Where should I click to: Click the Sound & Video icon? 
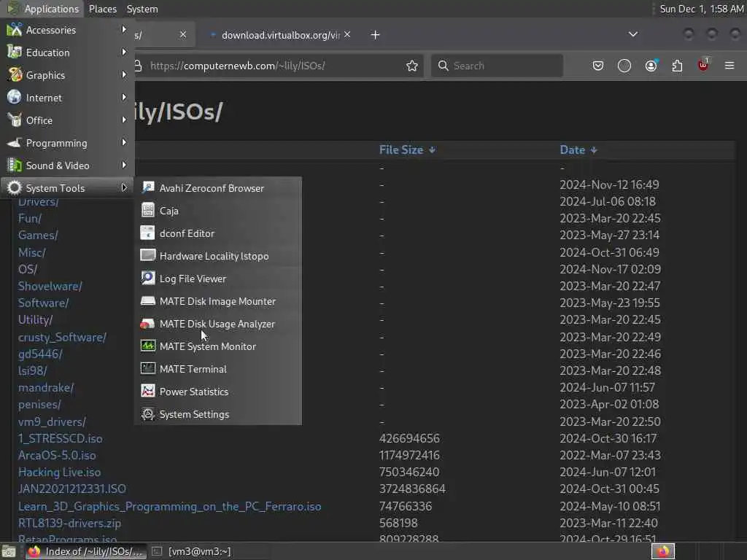pos(15,166)
